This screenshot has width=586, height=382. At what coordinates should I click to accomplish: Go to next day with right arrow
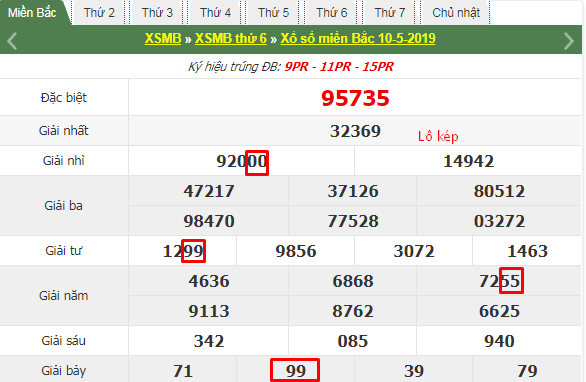click(568, 41)
